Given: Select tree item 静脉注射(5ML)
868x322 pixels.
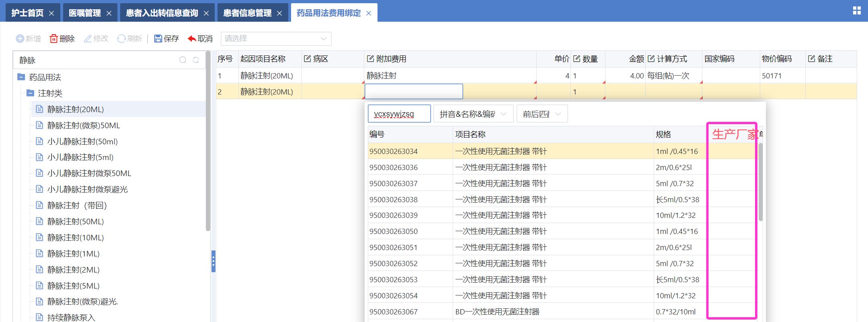Looking at the screenshot, I should [73, 286].
